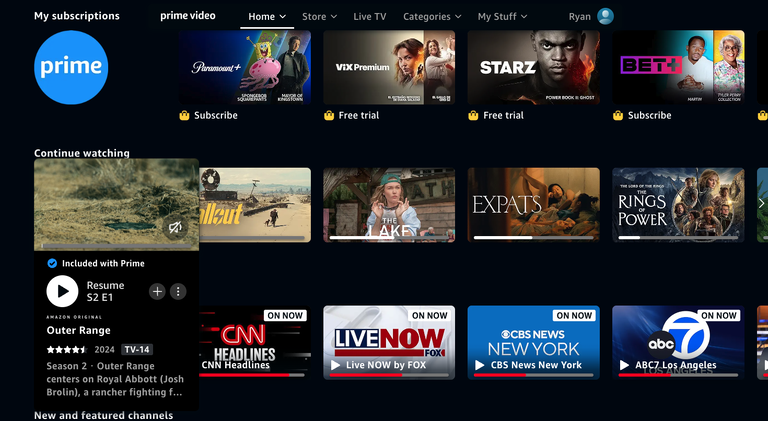768x421 pixels.
Task: Click the My subscriptions heading
Action: pos(77,16)
